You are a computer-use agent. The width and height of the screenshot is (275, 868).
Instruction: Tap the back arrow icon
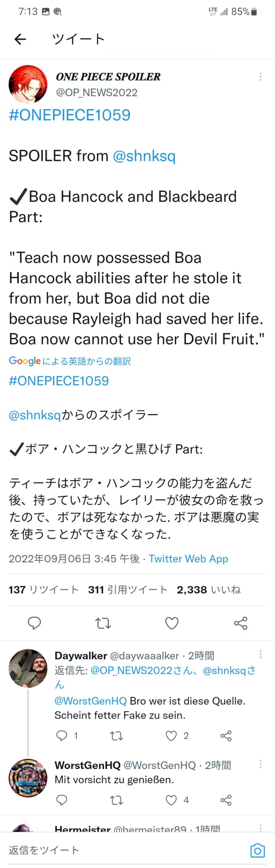[20, 39]
